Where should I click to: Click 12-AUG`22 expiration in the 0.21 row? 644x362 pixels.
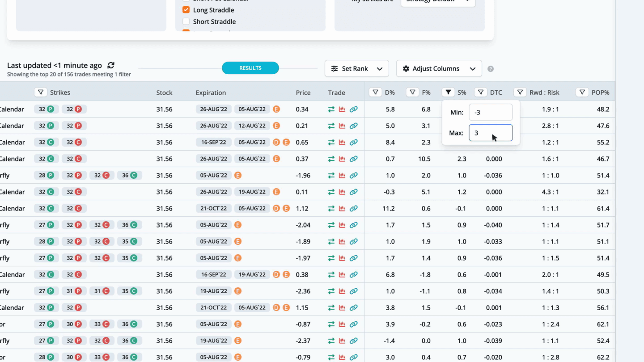click(x=252, y=126)
